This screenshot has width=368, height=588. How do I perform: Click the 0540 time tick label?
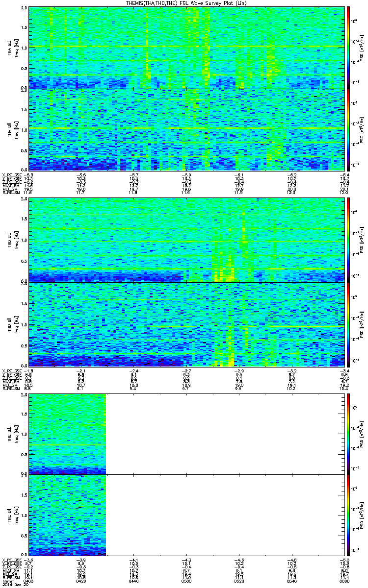291,581
